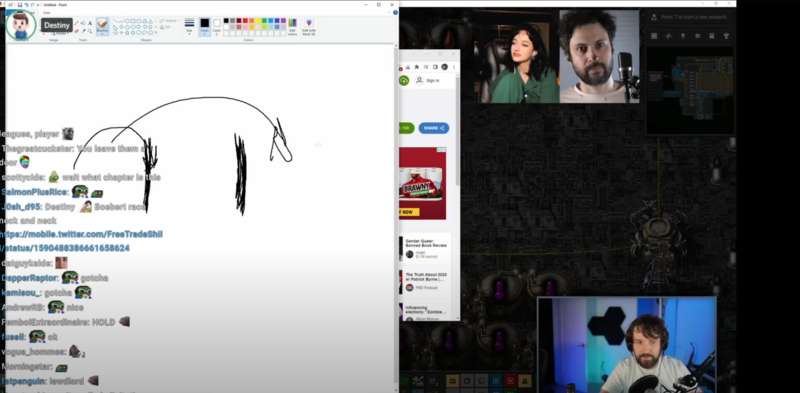Click the browser profile avatar icon
800x393 pixels.
[x=444, y=67]
